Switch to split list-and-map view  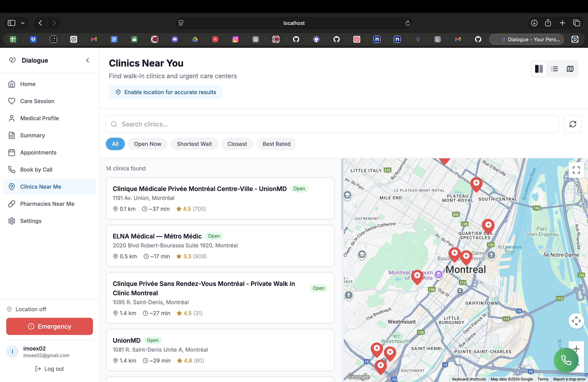click(x=539, y=69)
